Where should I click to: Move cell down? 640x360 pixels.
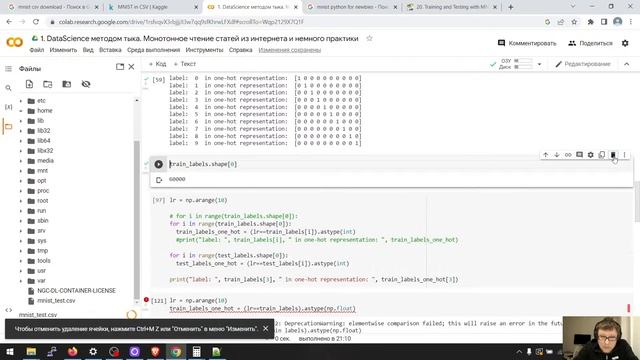557,155
